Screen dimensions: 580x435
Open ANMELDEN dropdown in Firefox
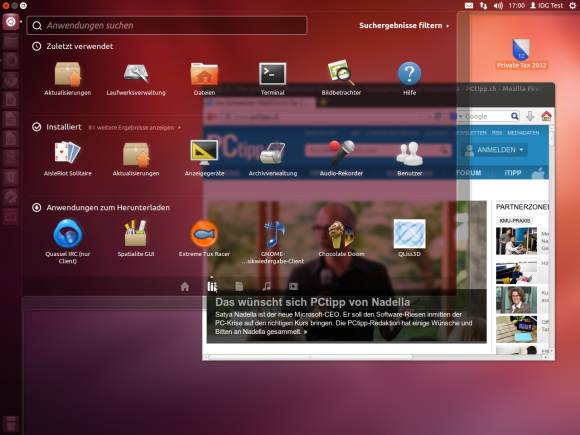pos(495,150)
